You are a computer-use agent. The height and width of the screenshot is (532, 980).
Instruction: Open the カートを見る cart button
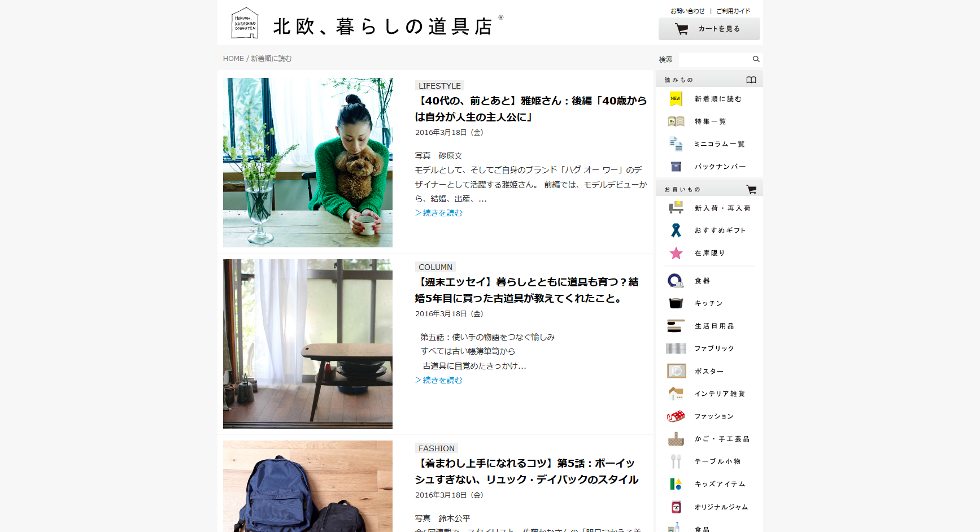pyautogui.click(x=709, y=29)
